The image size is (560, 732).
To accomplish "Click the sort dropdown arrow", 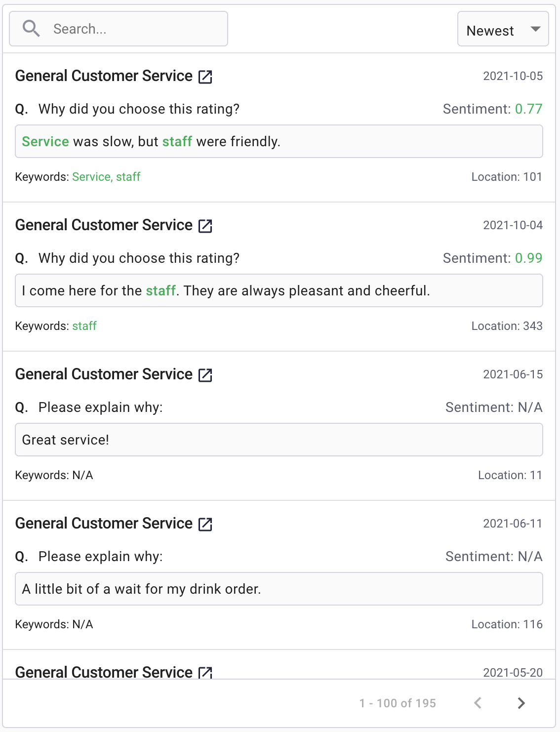I will [535, 29].
